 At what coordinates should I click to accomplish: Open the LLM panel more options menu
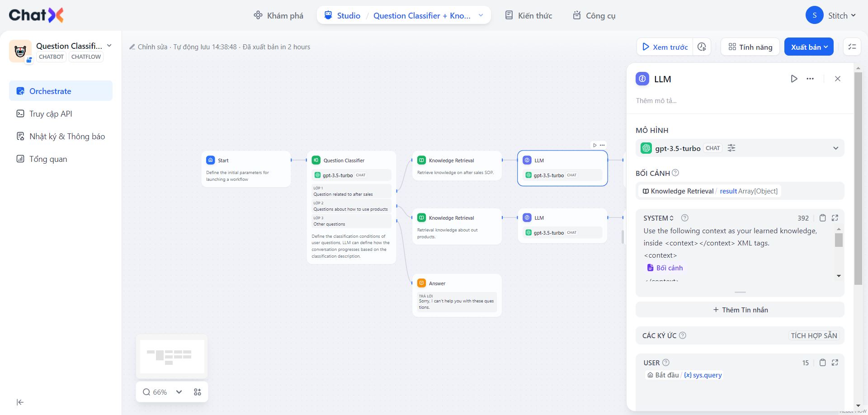click(810, 79)
